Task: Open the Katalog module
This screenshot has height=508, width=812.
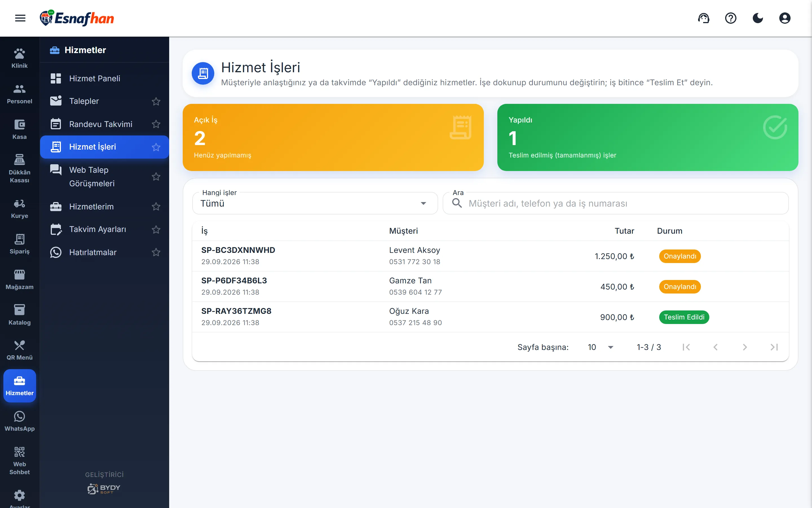Action: click(x=19, y=315)
